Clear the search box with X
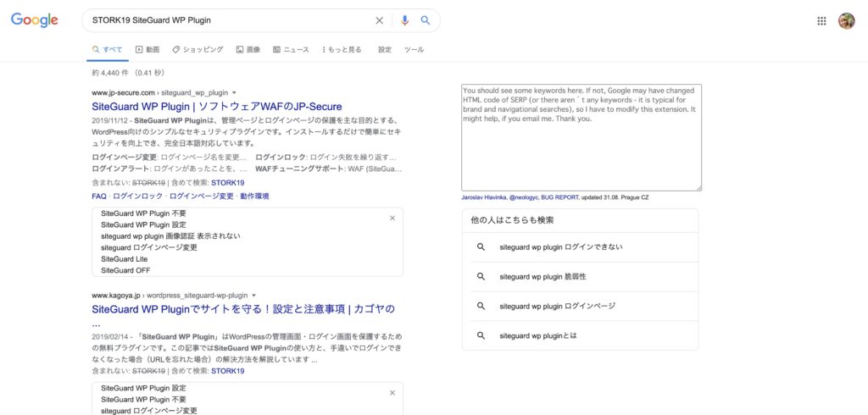 coord(379,20)
